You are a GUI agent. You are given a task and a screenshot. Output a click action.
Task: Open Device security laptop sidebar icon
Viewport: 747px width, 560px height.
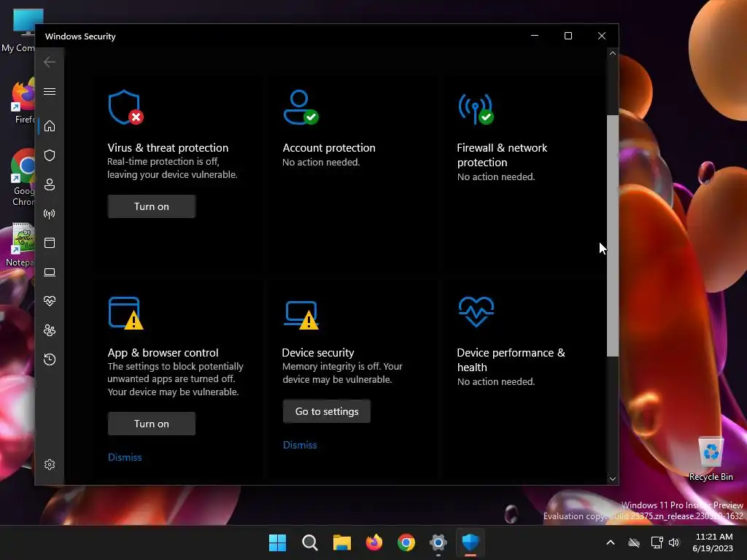click(50, 272)
